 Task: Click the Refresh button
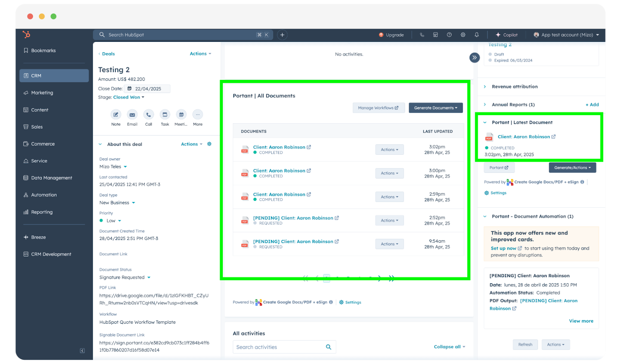coord(525,345)
